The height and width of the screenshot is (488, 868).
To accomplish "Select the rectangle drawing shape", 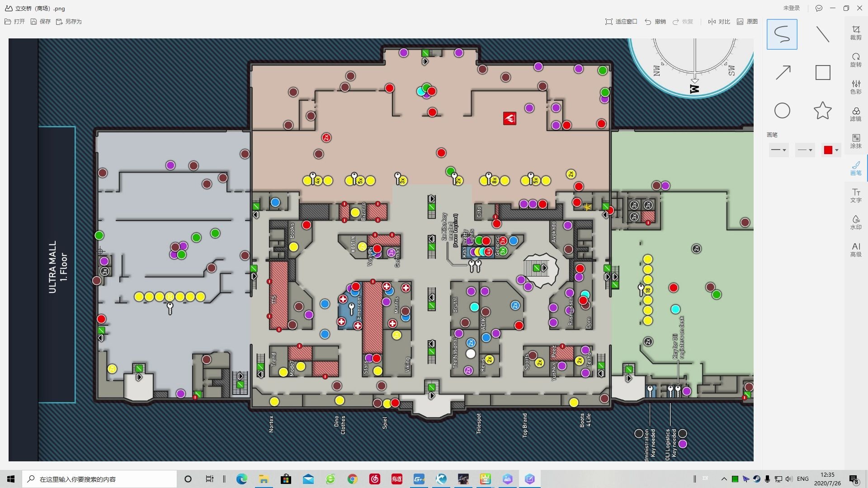I will pyautogui.click(x=822, y=72).
